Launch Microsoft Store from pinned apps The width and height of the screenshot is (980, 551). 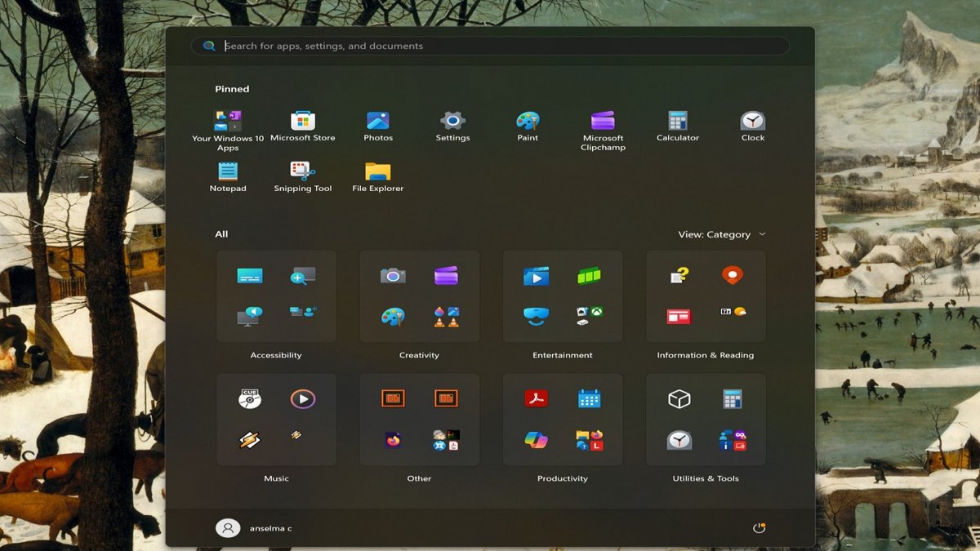point(303,127)
